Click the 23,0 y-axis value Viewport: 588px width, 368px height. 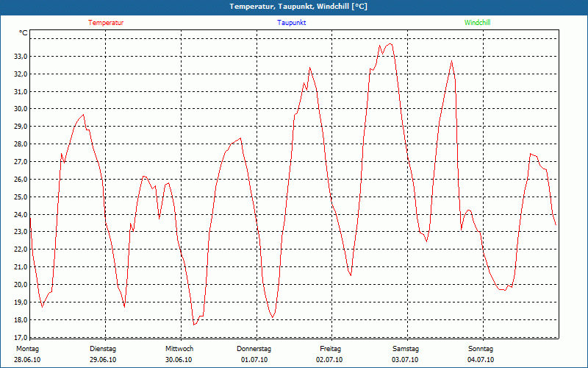coord(21,232)
